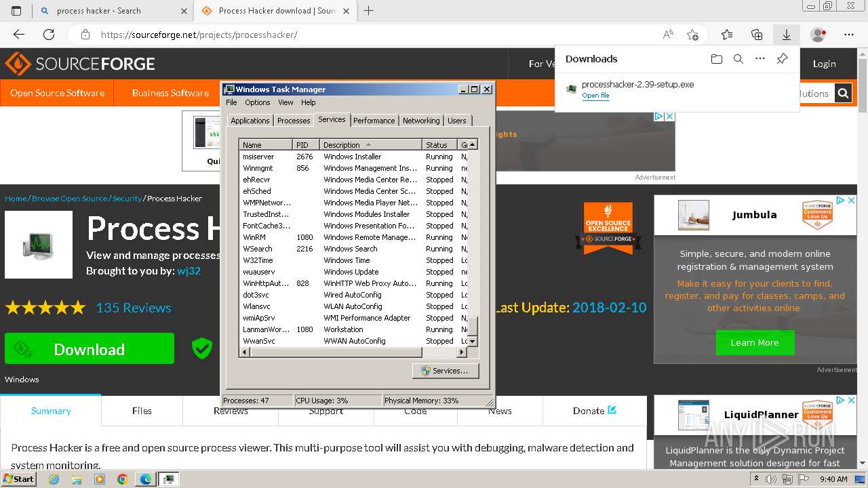Image resolution: width=868 pixels, height=488 pixels.
Task: Click the Security breadcrumb link
Action: click(127, 199)
